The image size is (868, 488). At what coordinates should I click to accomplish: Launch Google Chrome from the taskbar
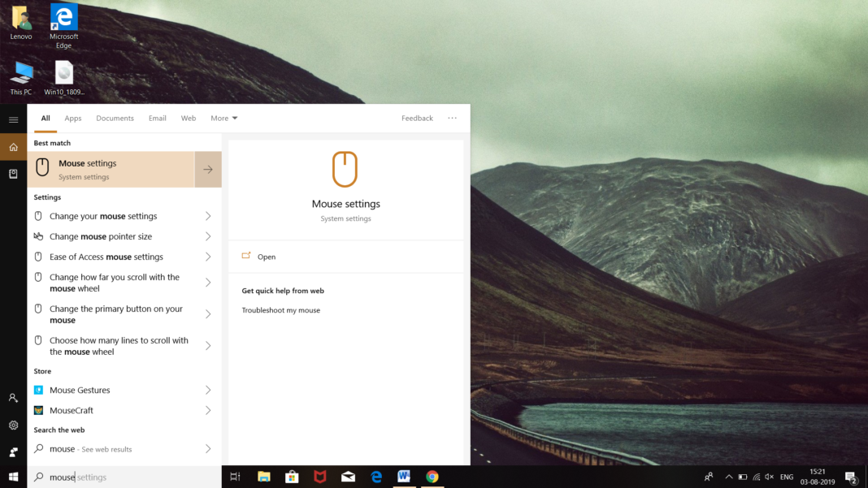(432, 477)
